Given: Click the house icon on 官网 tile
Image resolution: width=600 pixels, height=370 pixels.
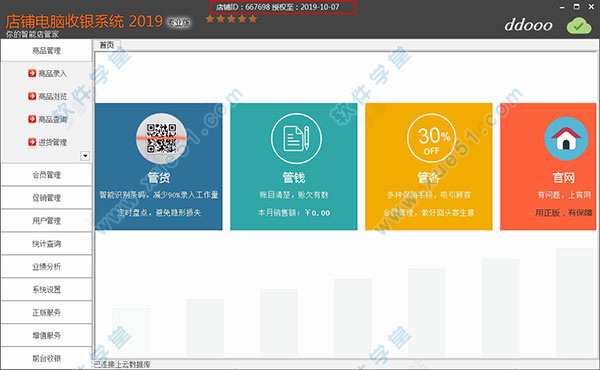Looking at the screenshot, I should pyautogui.click(x=566, y=139).
